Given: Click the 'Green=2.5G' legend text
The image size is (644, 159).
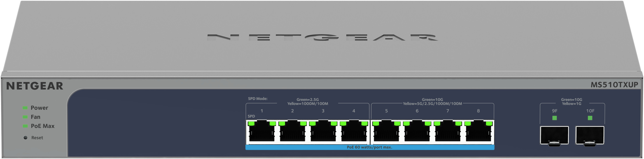Looking at the screenshot, I should click(x=308, y=100).
